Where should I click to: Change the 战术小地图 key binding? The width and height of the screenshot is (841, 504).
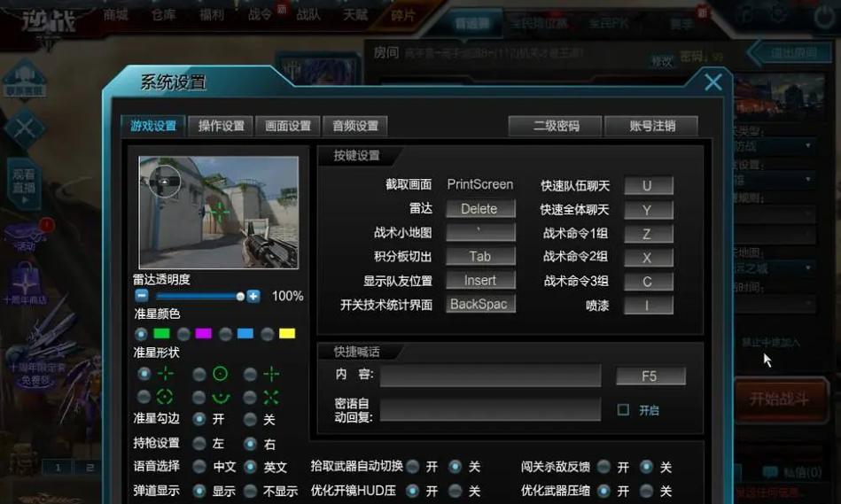tap(480, 232)
